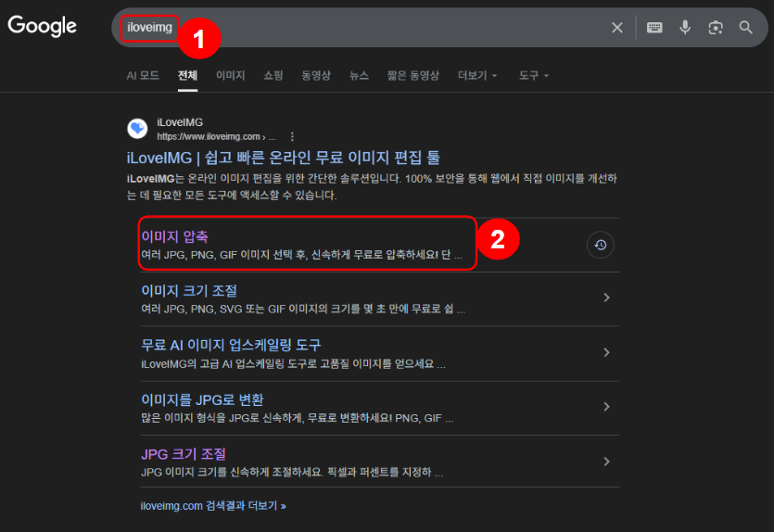Click the history clock icon beside 이미지 압축
Viewport: 774px width, 532px height.
coord(601,245)
